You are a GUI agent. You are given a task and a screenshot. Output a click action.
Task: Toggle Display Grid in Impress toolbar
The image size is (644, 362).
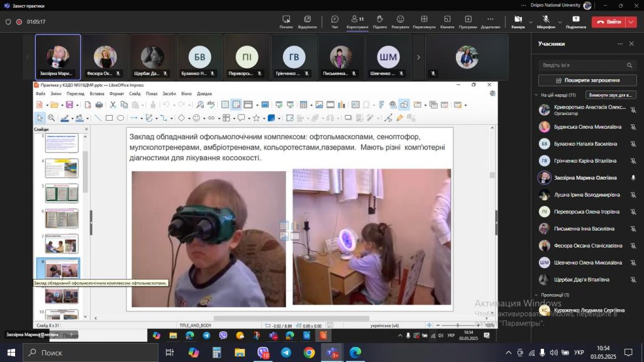point(225,105)
